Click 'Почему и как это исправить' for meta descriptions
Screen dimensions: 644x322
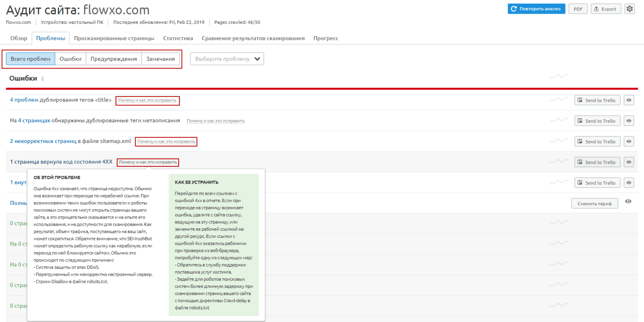point(216,121)
